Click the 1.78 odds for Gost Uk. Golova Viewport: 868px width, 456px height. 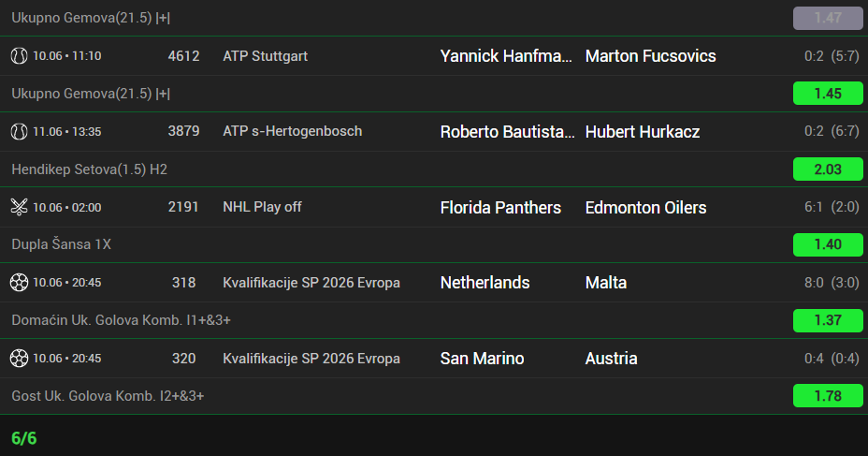pos(828,396)
